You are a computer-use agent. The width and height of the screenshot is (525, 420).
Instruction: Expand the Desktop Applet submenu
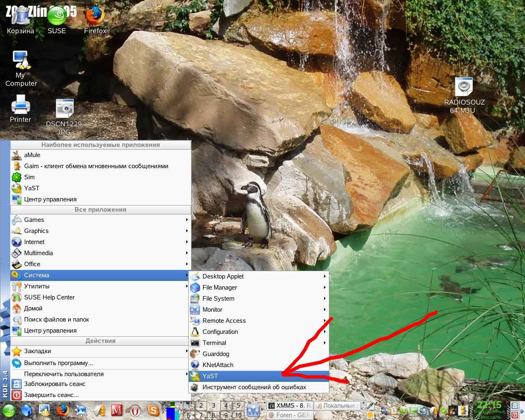point(259,276)
